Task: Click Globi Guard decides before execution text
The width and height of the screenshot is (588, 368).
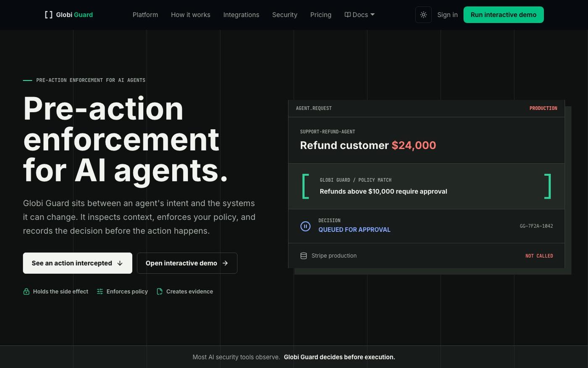Action: (339, 357)
